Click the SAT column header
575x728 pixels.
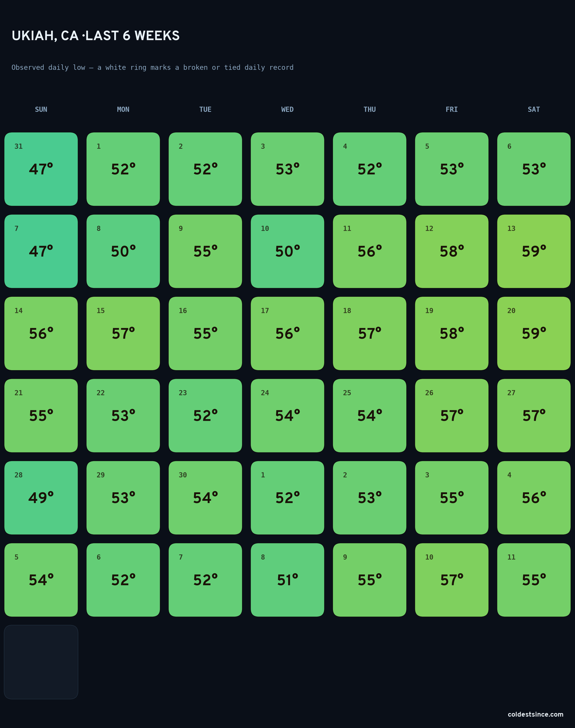pyautogui.click(x=534, y=109)
